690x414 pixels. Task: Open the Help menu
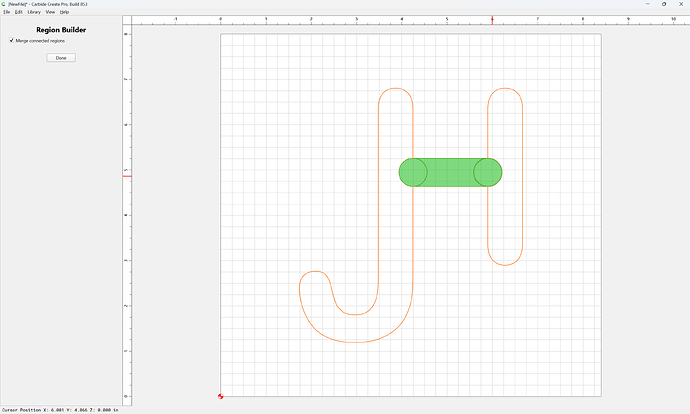[64, 12]
